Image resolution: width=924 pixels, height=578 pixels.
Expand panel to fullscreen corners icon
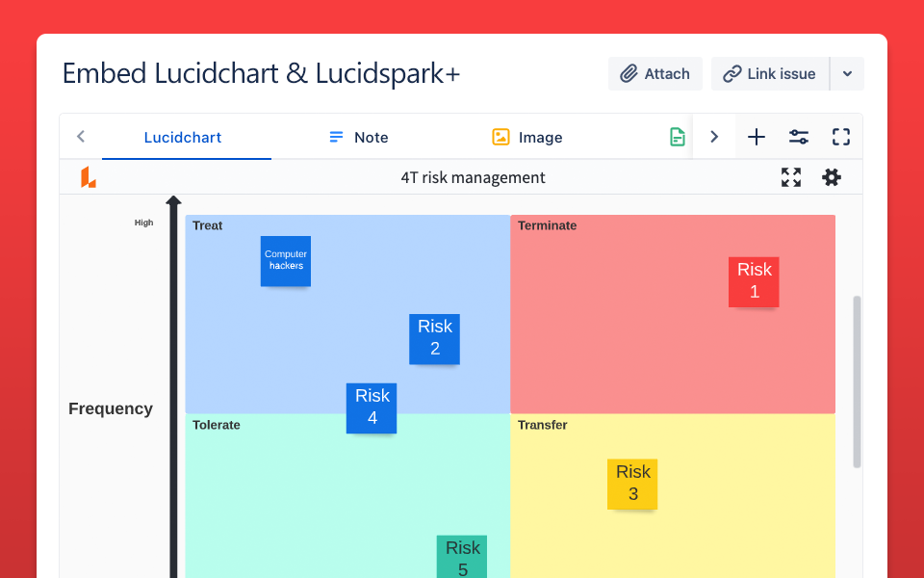(x=841, y=137)
